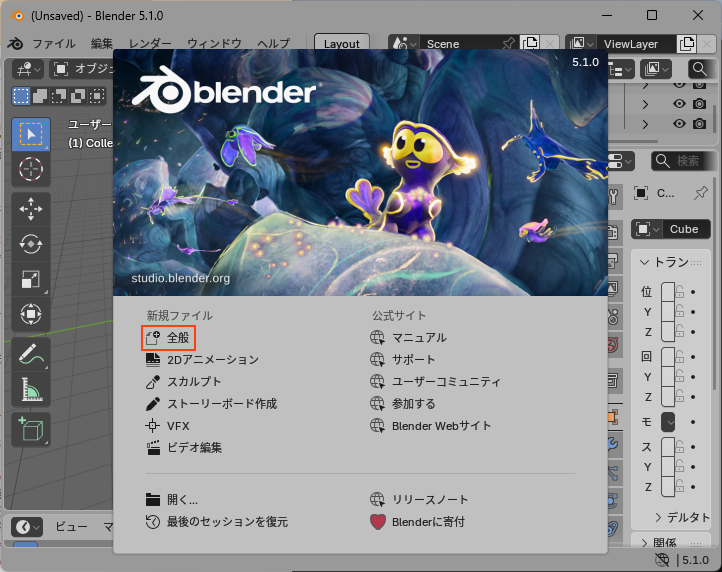Create new 2Dアニメーション file
The width and height of the screenshot is (722, 572).
click(x=202, y=360)
